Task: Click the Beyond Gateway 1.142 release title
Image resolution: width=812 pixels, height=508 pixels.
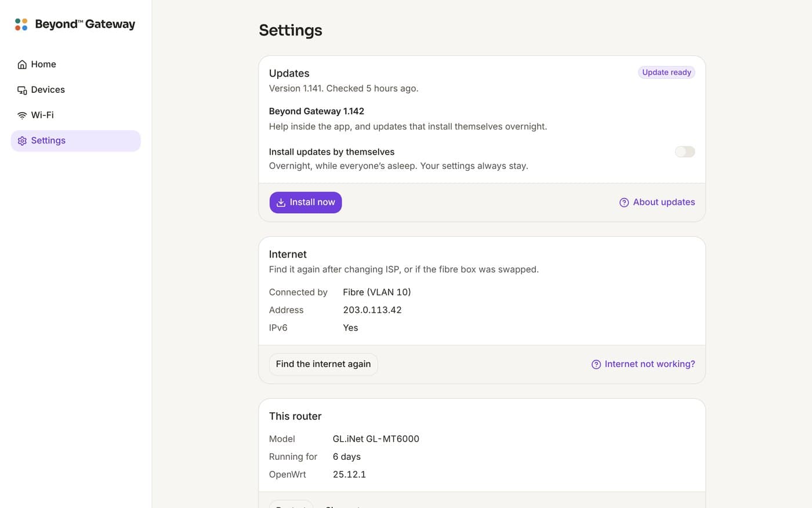Action: 317,111
